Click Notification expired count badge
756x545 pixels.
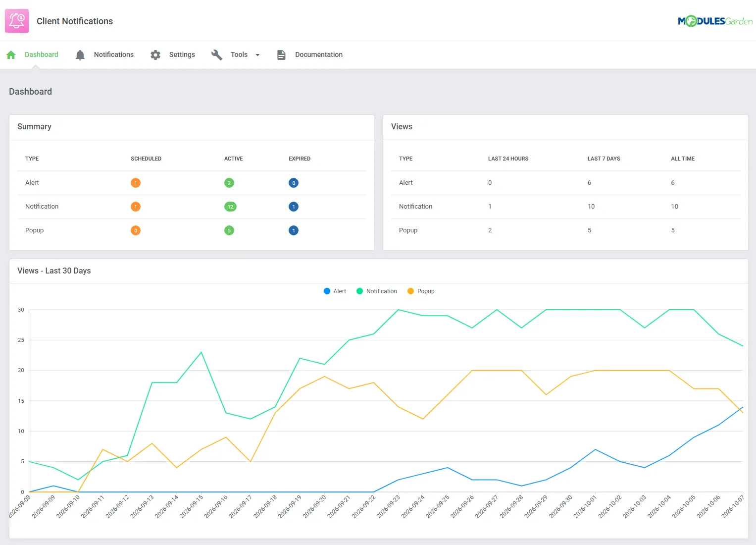click(294, 207)
